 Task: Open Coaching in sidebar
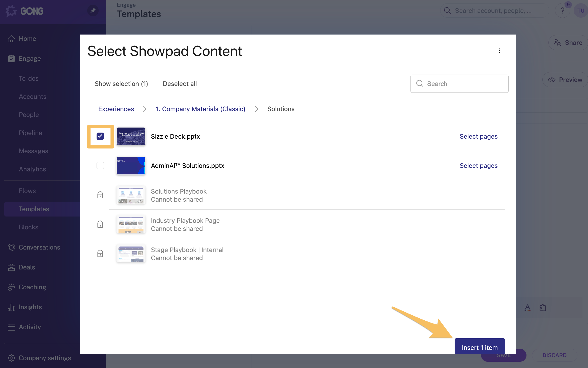(x=32, y=287)
